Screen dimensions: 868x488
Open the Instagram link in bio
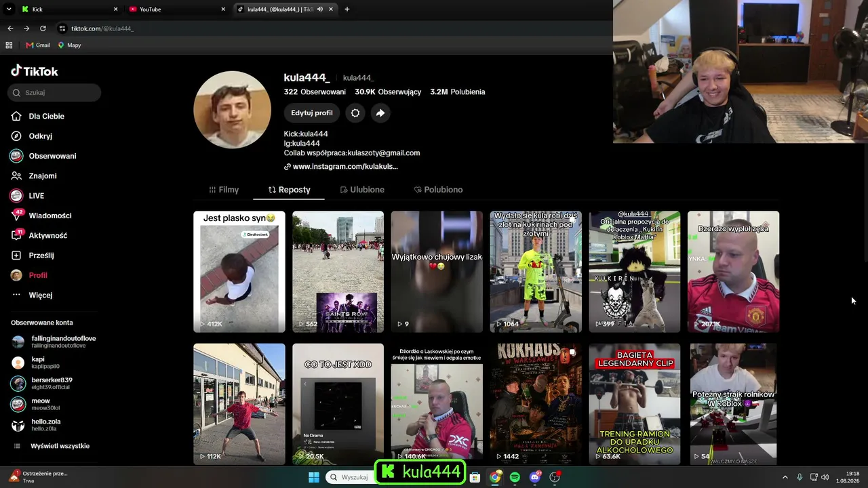point(341,167)
